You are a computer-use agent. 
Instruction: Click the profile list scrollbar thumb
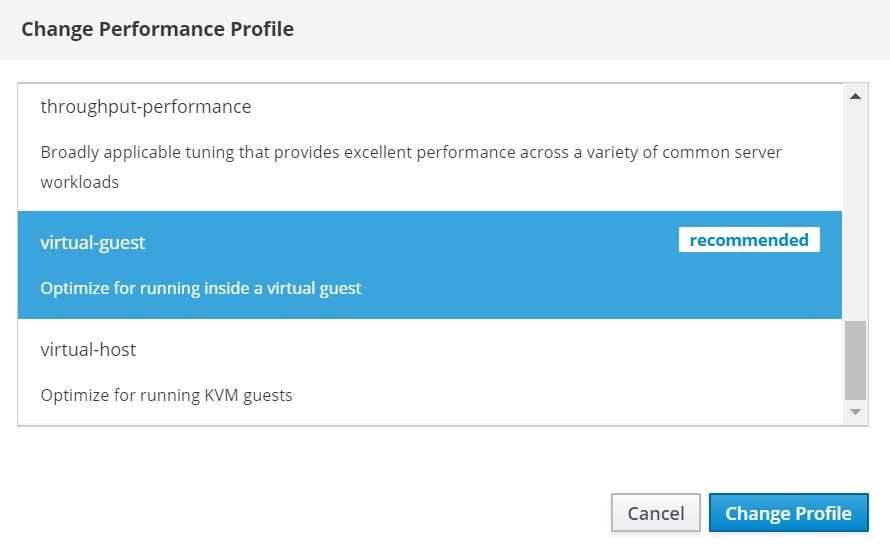point(855,361)
